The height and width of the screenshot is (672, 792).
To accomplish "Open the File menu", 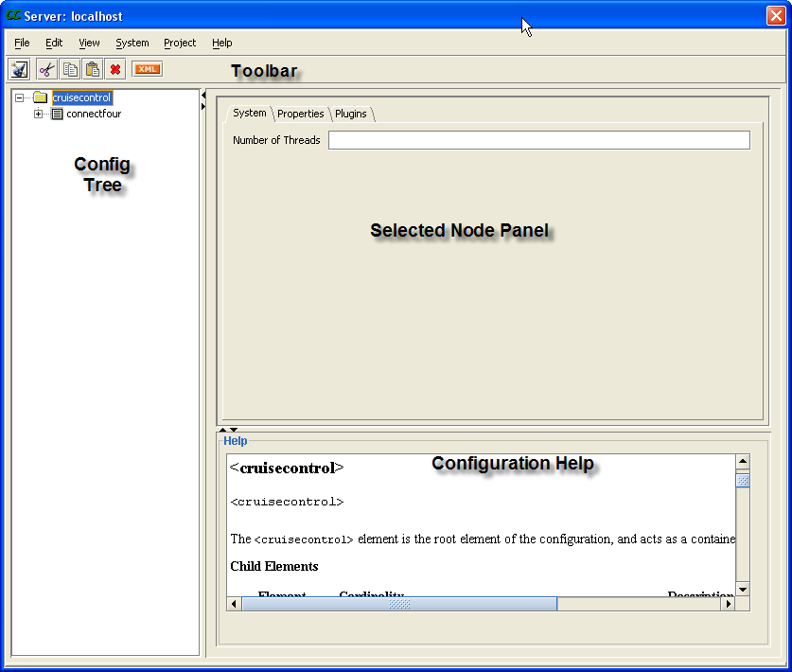I will coord(22,43).
